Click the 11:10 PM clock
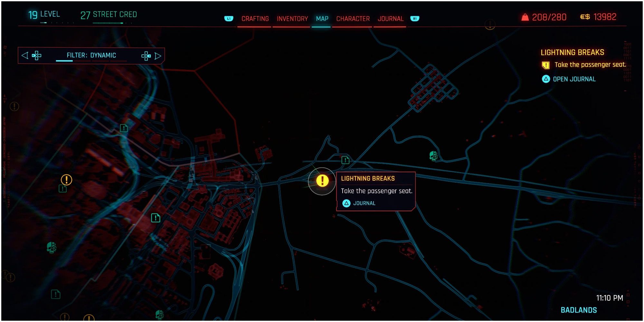644x322 pixels. click(x=610, y=298)
